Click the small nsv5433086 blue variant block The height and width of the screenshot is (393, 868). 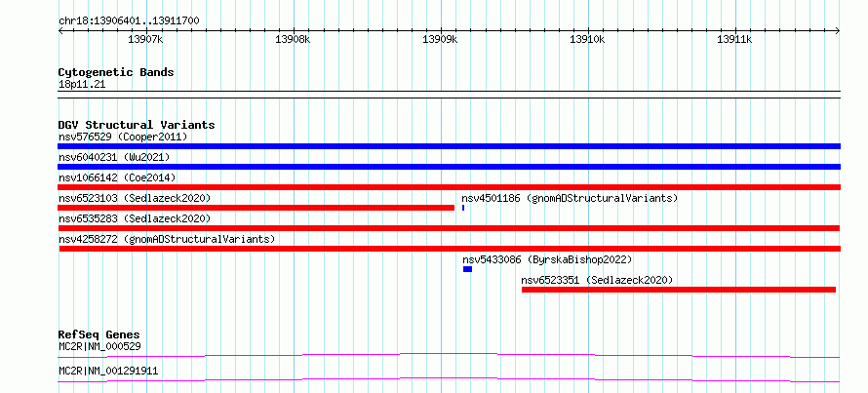(468, 269)
